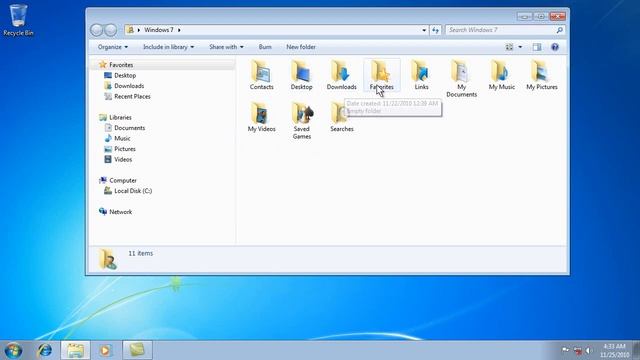Viewport: 640px width, 360px height.
Task: Click the Burn toolbar button
Action: pos(265,47)
